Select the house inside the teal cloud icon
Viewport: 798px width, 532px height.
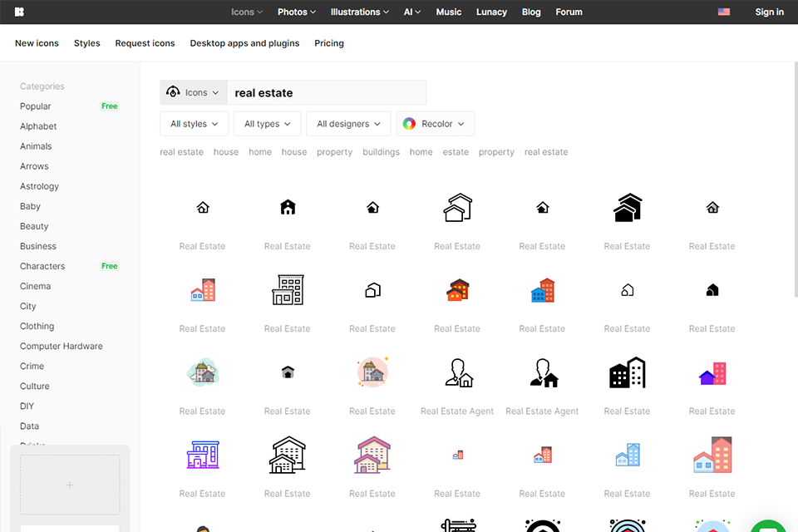tap(203, 372)
